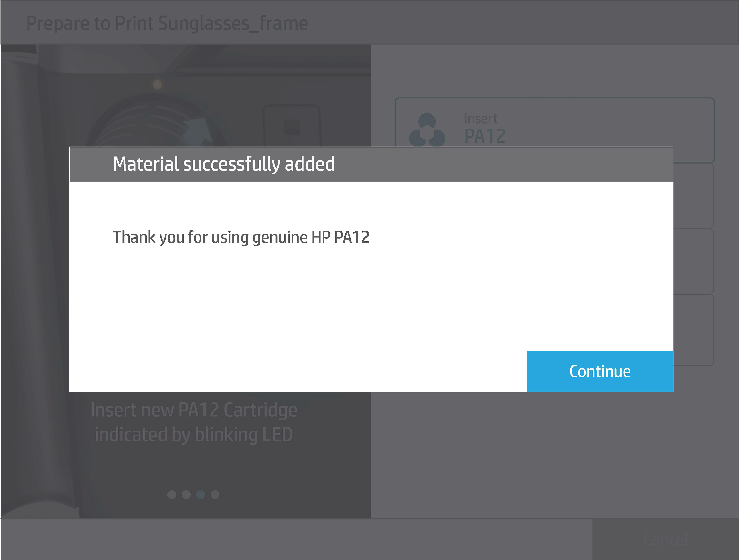Image resolution: width=739 pixels, height=560 pixels.
Task: Select the second page indicator dot
Action: [186, 495]
